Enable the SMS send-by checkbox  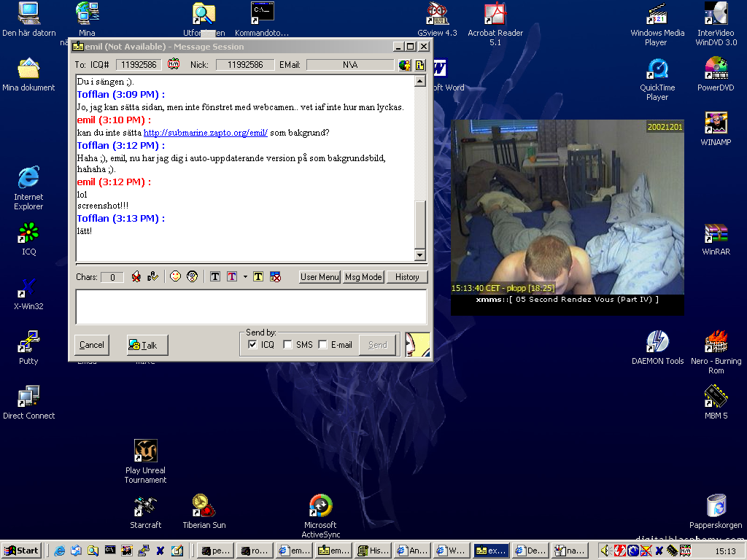(287, 345)
